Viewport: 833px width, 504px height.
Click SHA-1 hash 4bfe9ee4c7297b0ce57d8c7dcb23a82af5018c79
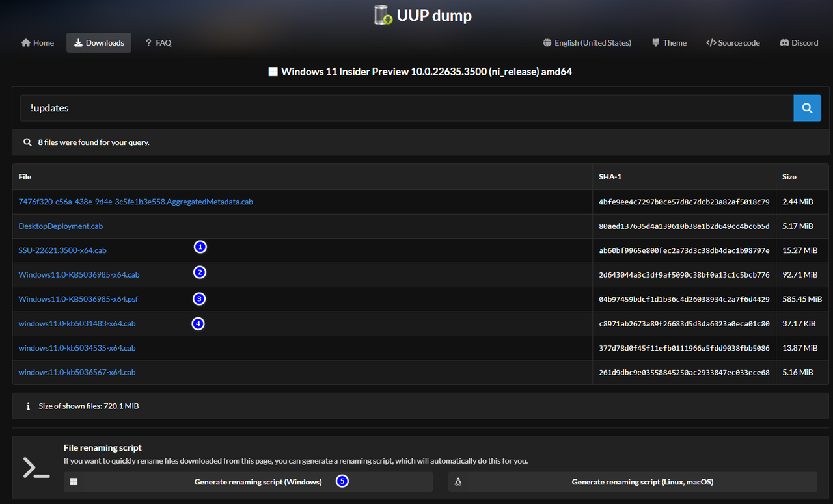(684, 202)
